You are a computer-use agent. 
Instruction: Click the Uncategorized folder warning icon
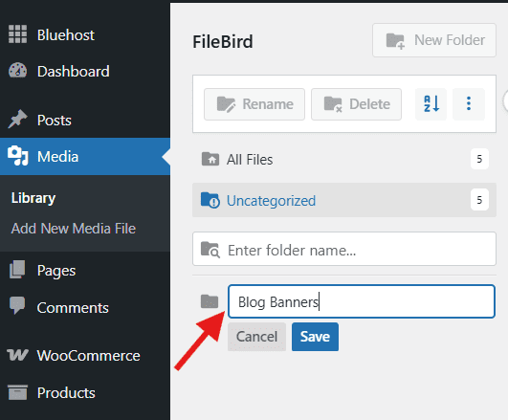click(210, 200)
